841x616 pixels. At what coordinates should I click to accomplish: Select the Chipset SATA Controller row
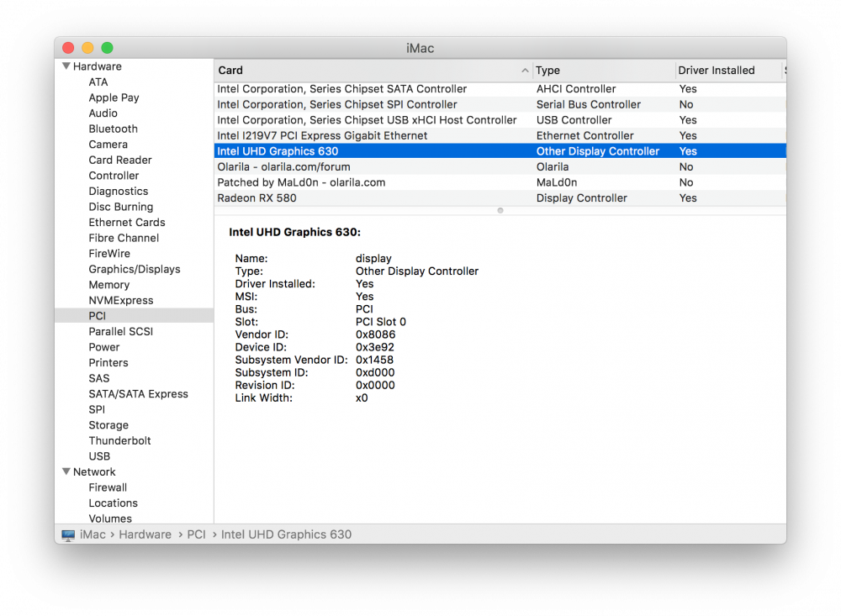point(500,89)
